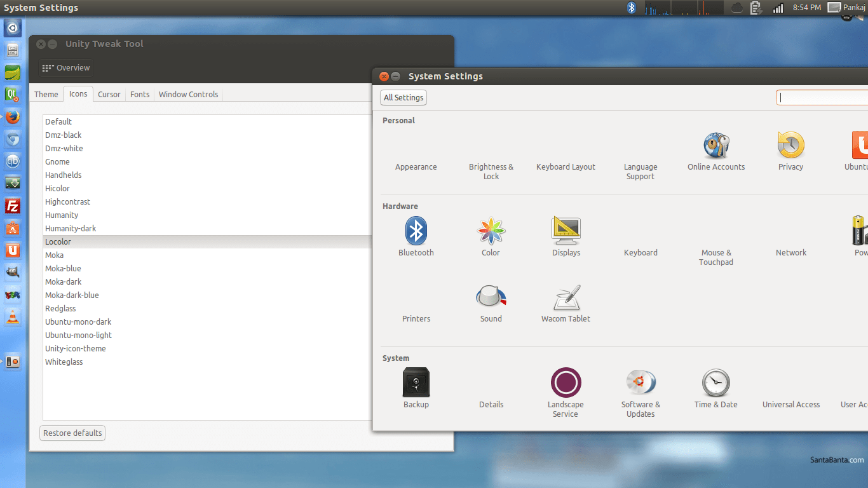868x488 pixels.
Task: Open Bluetooth under Hardware in System Settings
Action: [416, 236]
